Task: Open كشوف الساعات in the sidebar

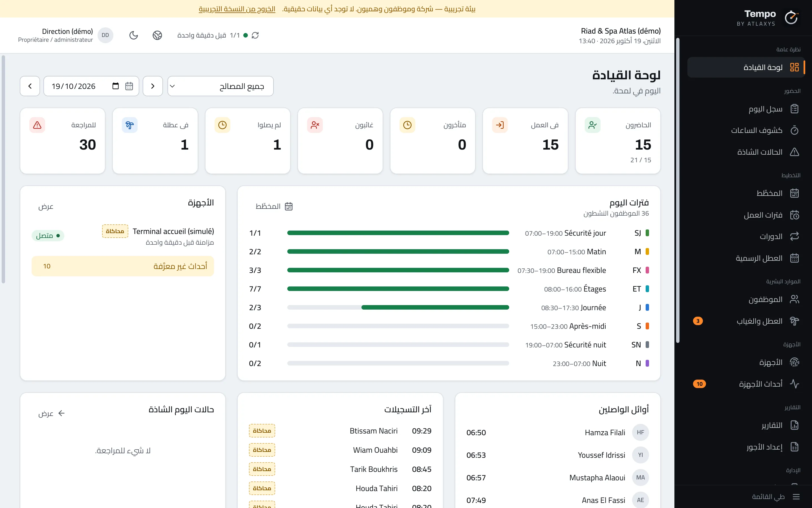Action: click(x=746, y=130)
